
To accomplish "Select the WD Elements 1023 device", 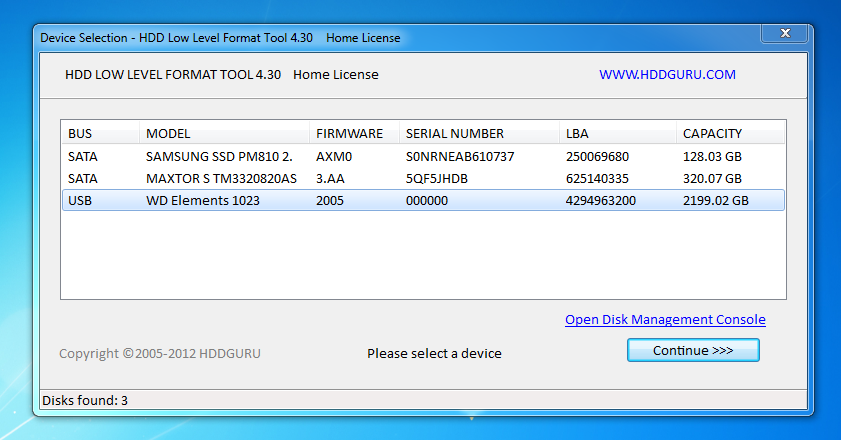I will pos(423,200).
